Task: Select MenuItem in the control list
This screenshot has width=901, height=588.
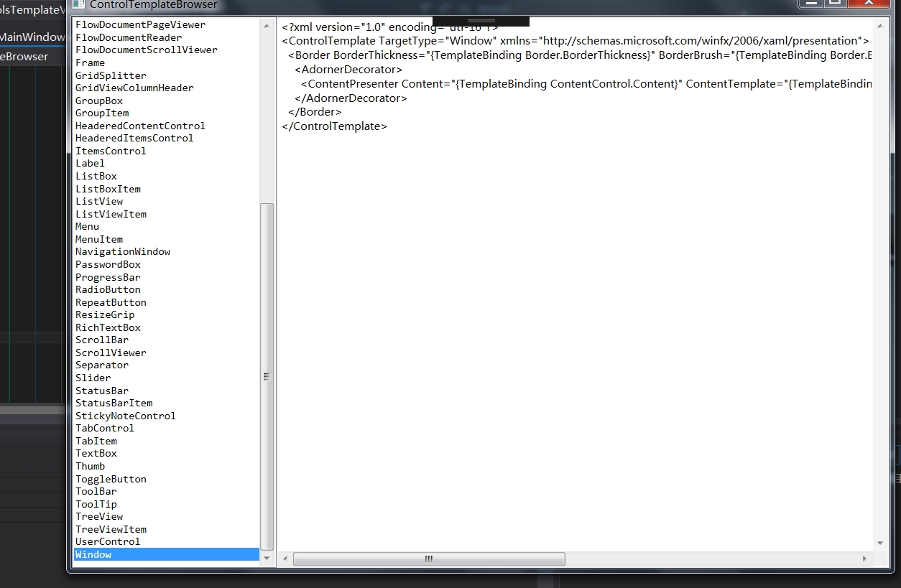Action: click(x=167, y=239)
